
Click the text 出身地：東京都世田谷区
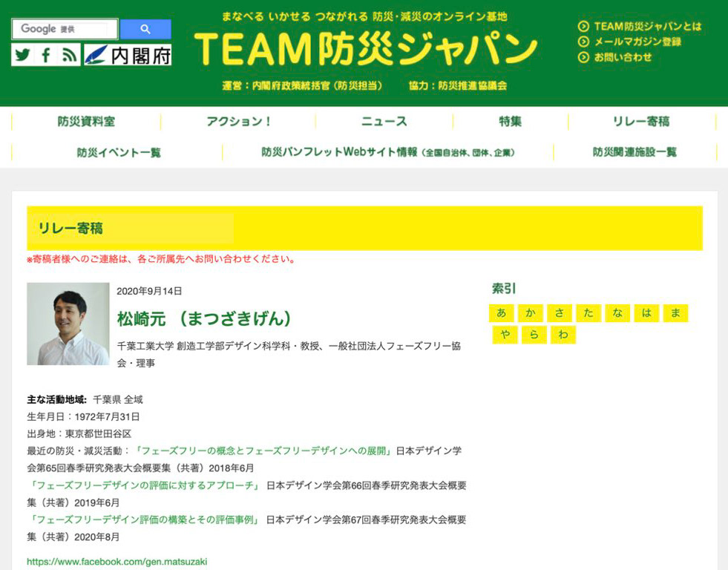(x=79, y=434)
